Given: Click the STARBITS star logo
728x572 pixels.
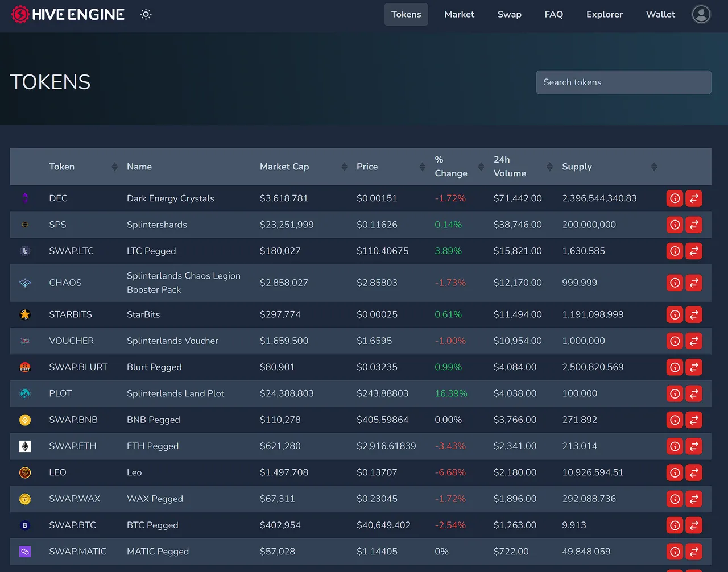Looking at the screenshot, I should click(25, 314).
